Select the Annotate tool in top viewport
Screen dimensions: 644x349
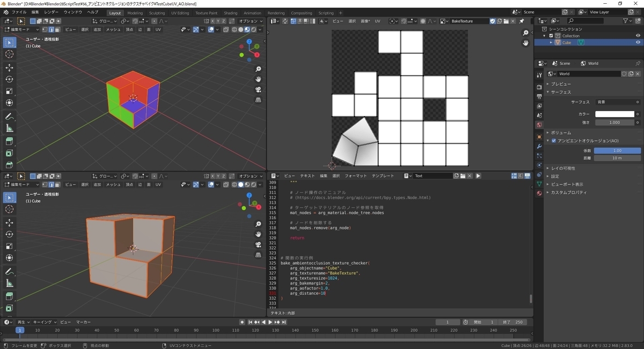coord(10,117)
